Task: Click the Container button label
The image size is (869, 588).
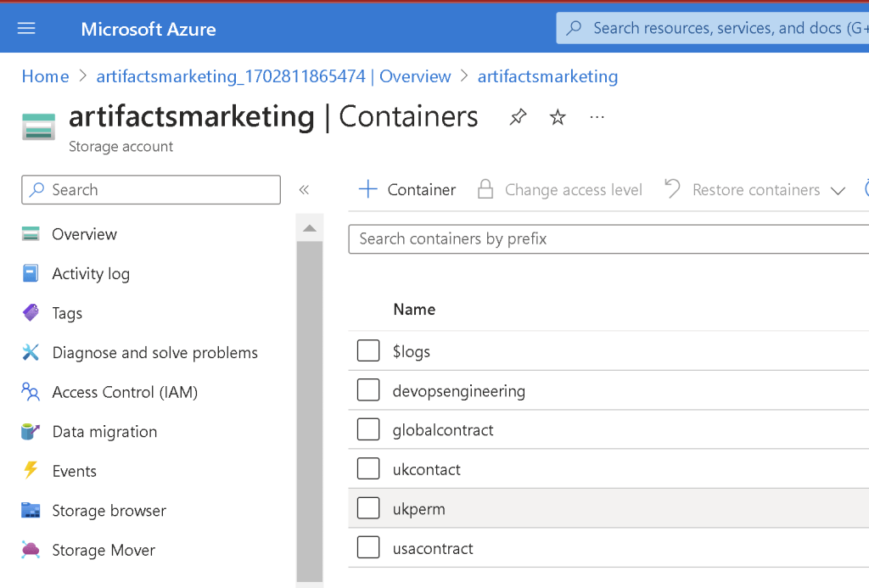Action: [421, 189]
